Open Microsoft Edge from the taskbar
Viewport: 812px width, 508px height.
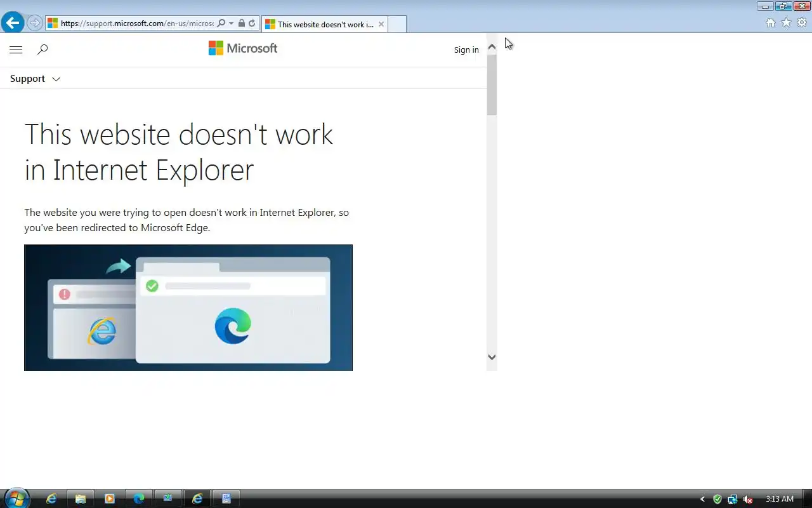(x=139, y=499)
